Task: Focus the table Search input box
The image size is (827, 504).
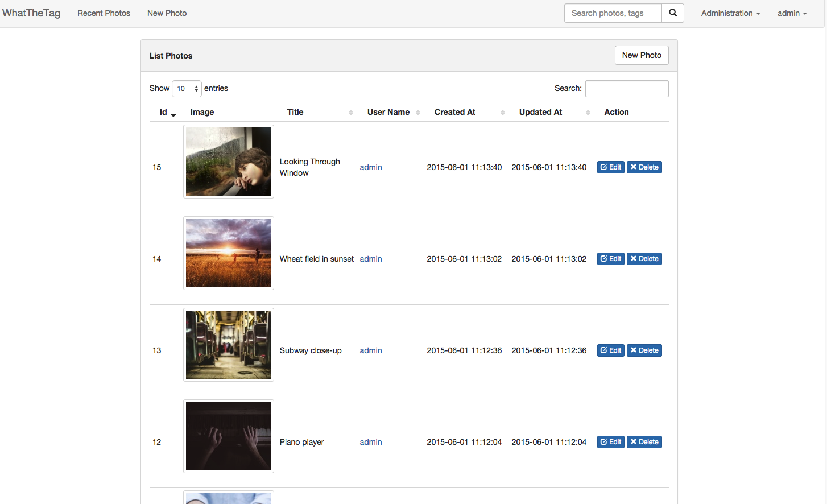Action: (627, 89)
